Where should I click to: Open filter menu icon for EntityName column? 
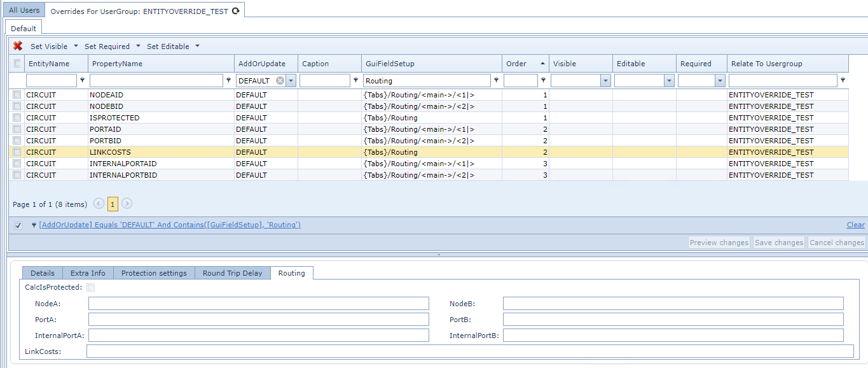[x=82, y=81]
